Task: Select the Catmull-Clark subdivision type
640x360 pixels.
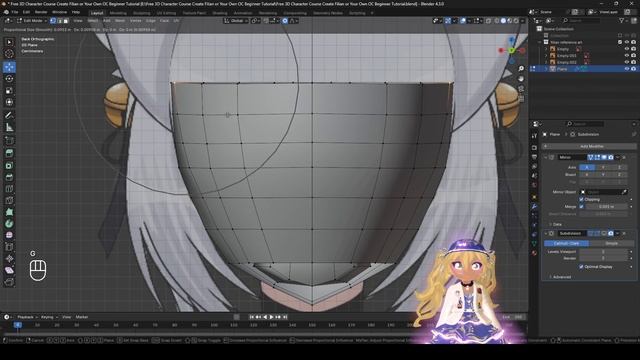Action: coord(566,243)
